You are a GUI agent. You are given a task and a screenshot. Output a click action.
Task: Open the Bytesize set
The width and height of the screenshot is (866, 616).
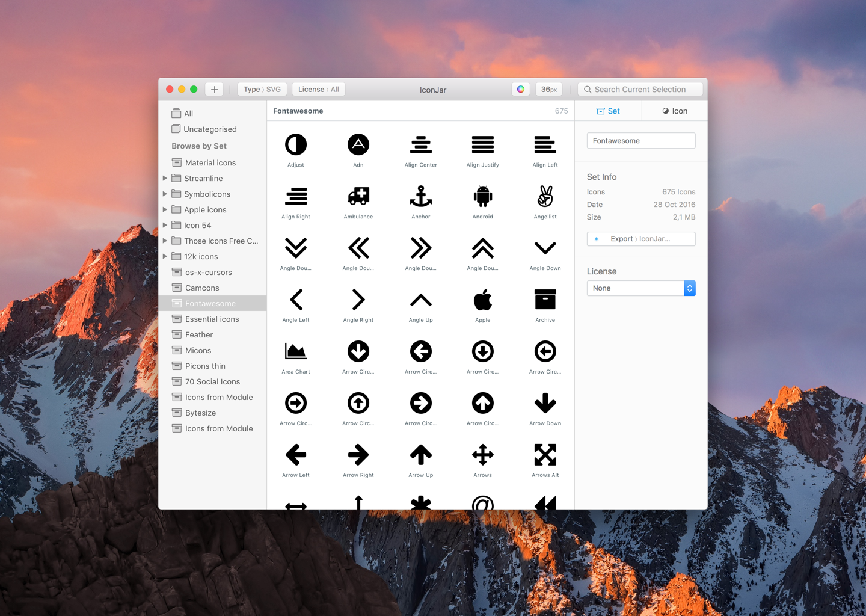[x=213, y=413]
